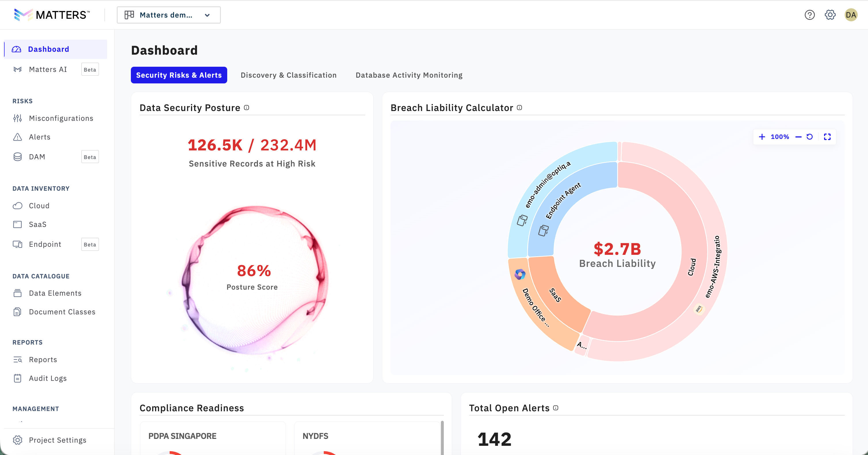Click the help question mark icon
Screen dimensions: 868x455
(x=809, y=15)
